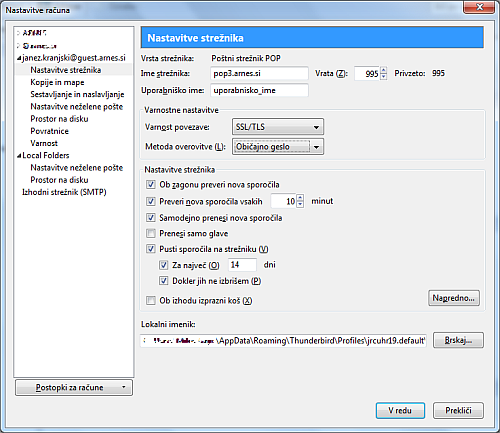
Task: Click the Brskaj... browse button
Action: point(458,340)
